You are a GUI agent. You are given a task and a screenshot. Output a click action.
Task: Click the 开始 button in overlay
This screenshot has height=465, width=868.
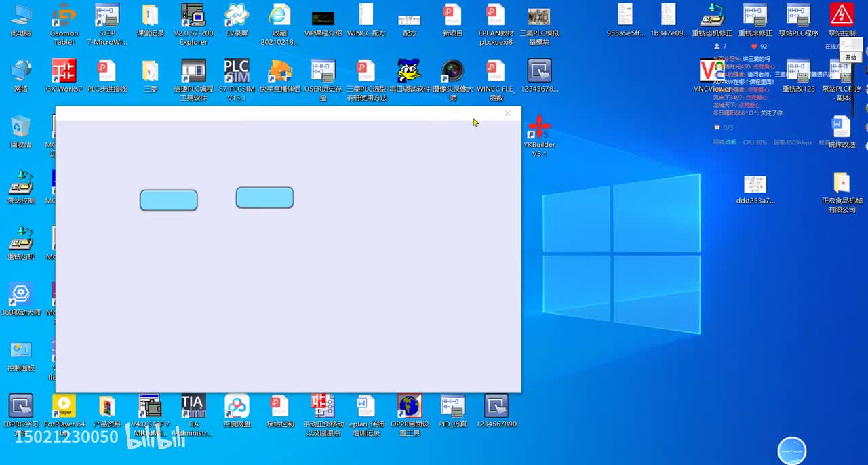point(850,57)
